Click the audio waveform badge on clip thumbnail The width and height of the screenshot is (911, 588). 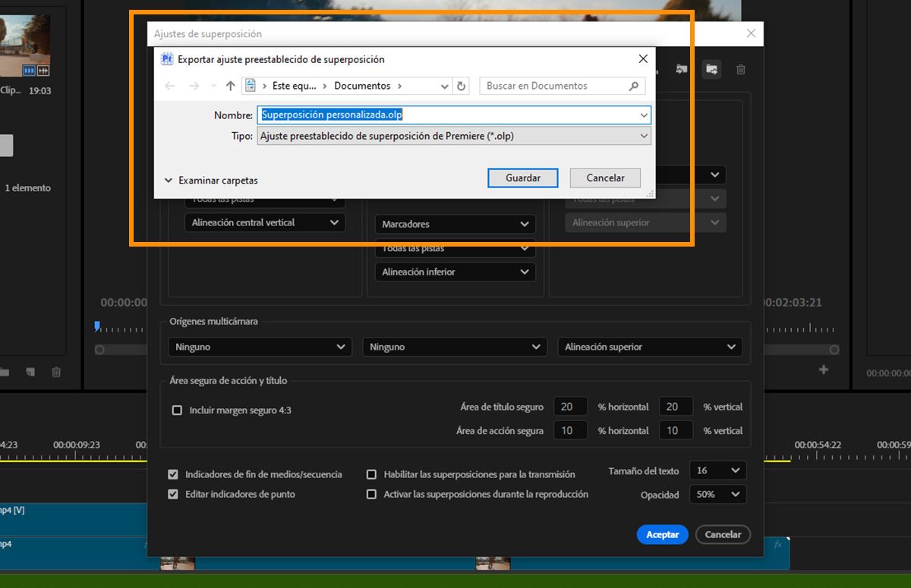pos(43,71)
